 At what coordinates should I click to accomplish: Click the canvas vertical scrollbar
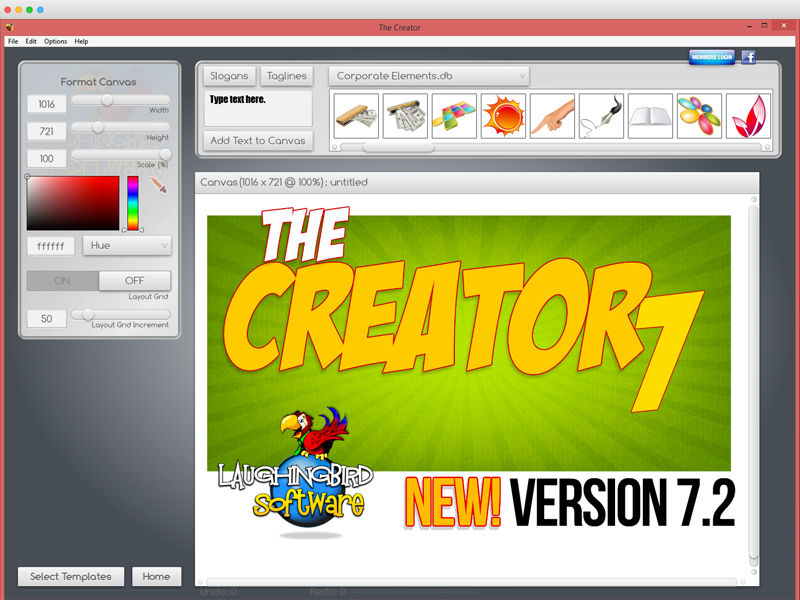click(754, 385)
